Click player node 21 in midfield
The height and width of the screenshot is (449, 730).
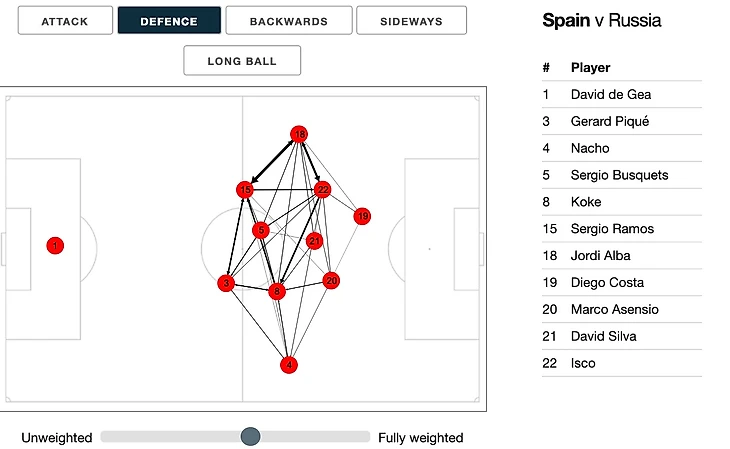[x=315, y=241]
